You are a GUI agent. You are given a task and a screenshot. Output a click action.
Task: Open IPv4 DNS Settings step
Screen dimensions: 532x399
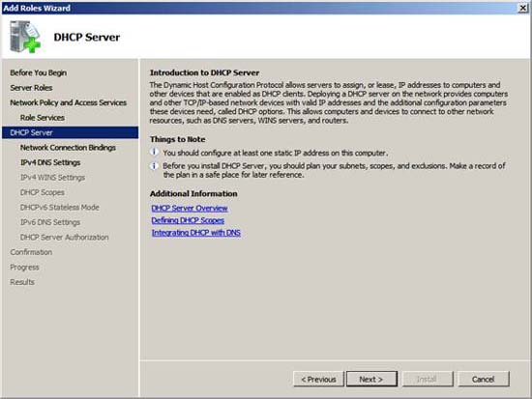[x=50, y=162]
